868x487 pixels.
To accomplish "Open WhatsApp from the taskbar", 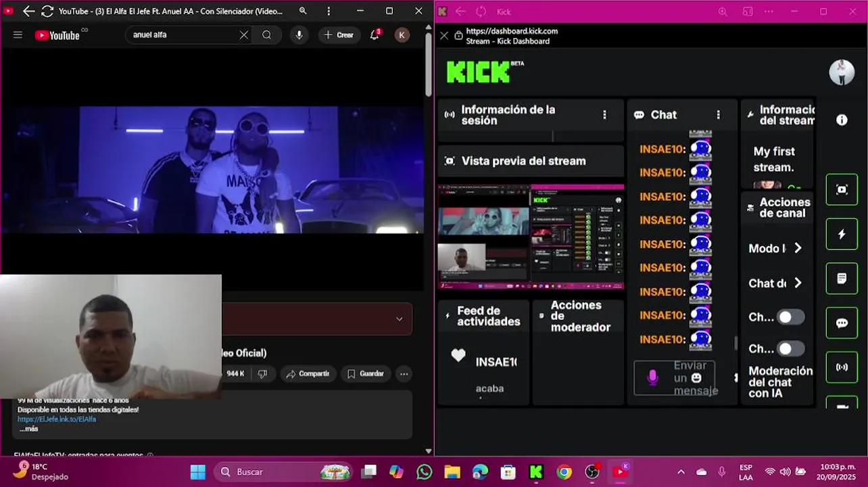I will pos(425,472).
